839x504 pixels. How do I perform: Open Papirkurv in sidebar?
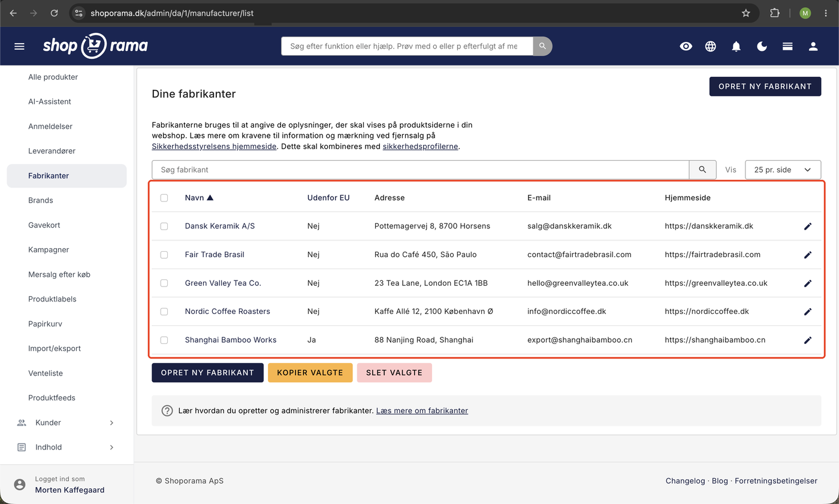click(x=45, y=324)
